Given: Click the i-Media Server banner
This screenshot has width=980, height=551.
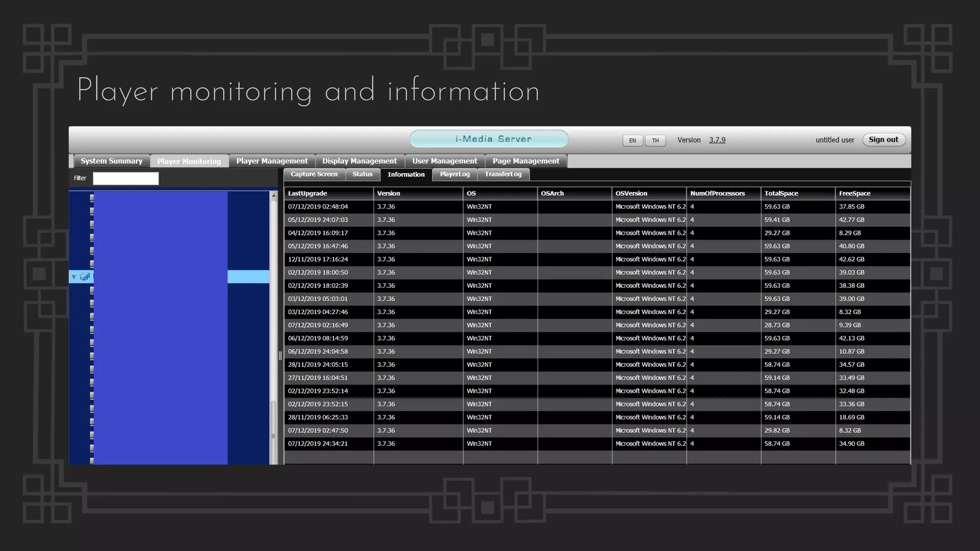Looking at the screenshot, I should tap(489, 139).
